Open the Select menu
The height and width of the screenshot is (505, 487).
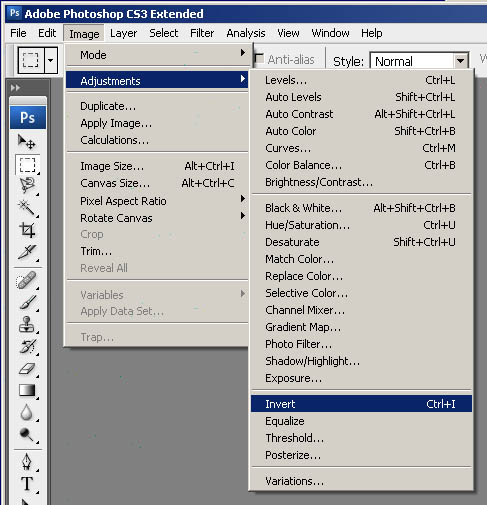164,33
